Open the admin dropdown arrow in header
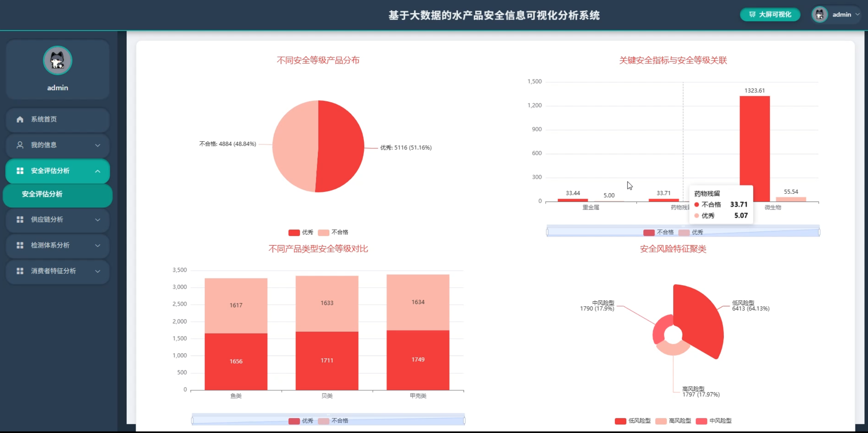Image resolution: width=868 pixels, height=433 pixels. point(857,15)
